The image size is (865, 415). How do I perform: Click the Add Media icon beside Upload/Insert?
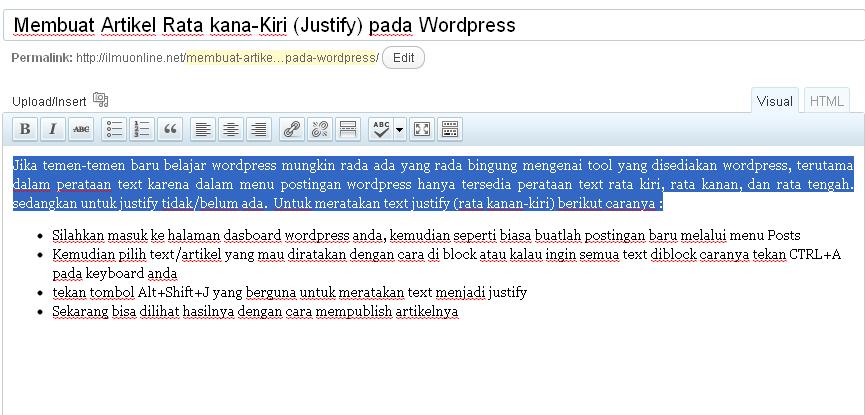pos(100,100)
